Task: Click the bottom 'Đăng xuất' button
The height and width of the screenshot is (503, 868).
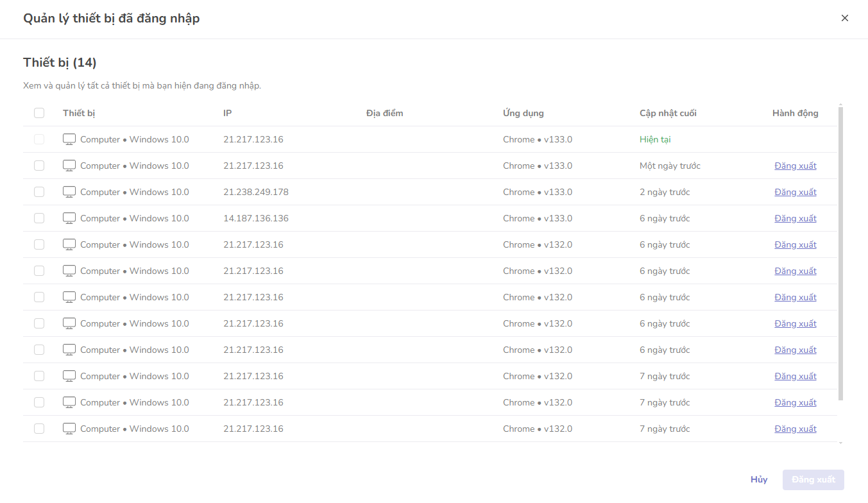Action: pyautogui.click(x=813, y=480)
